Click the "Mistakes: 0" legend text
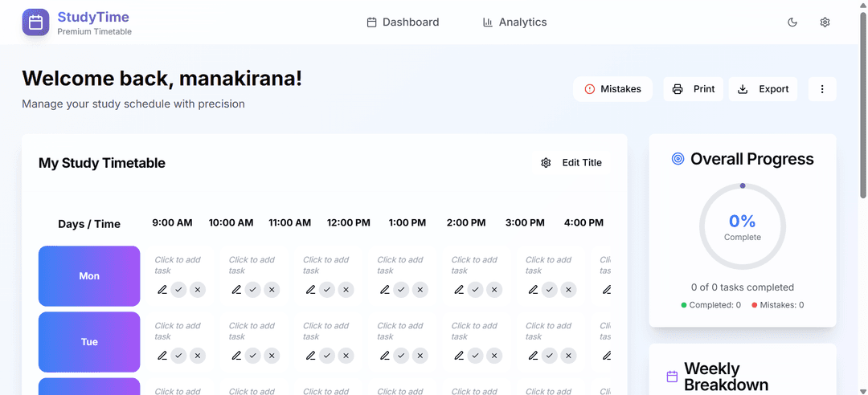Viewport: 868px width, 395px height. tap(782, 305)
